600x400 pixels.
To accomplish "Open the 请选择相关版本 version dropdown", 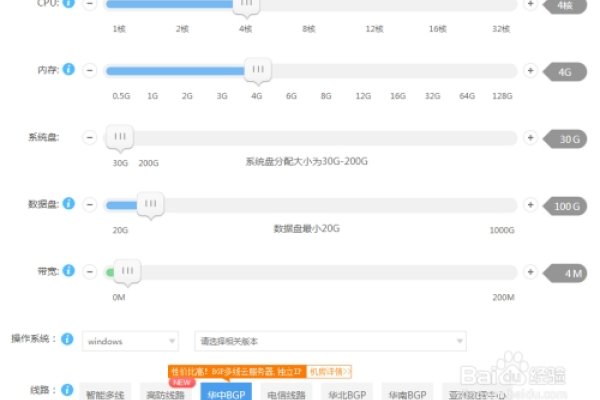I will [x=330, y=341].
